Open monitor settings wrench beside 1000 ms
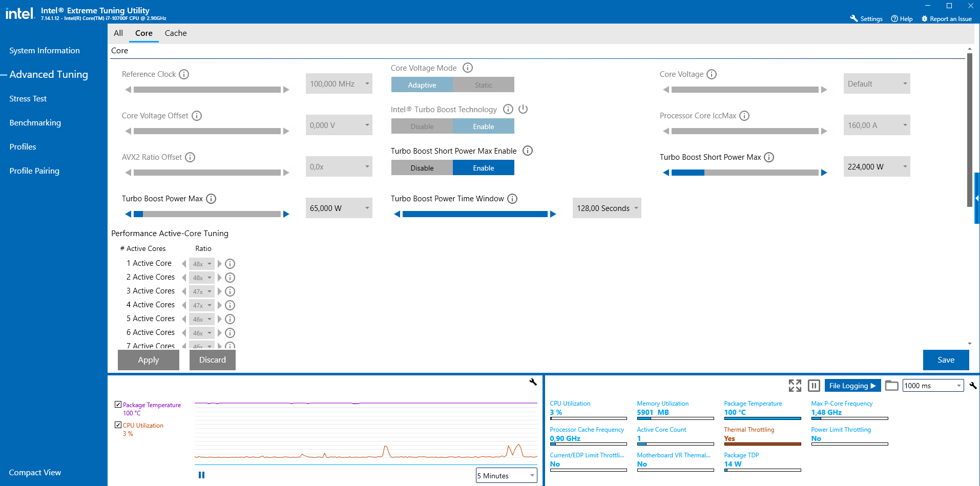This screenshot has width=980, height=486. (x=973, y=386)
